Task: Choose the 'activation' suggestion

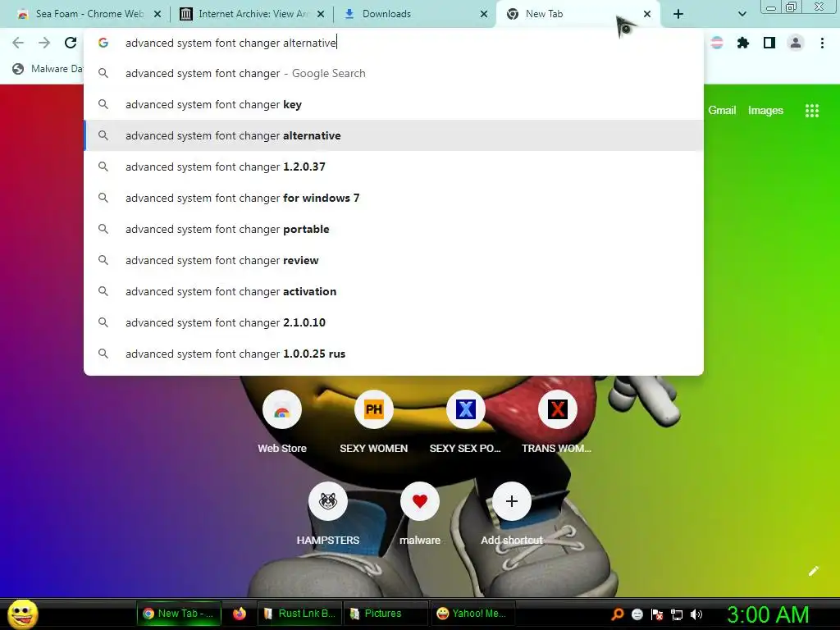Action: tap(394, 291)
